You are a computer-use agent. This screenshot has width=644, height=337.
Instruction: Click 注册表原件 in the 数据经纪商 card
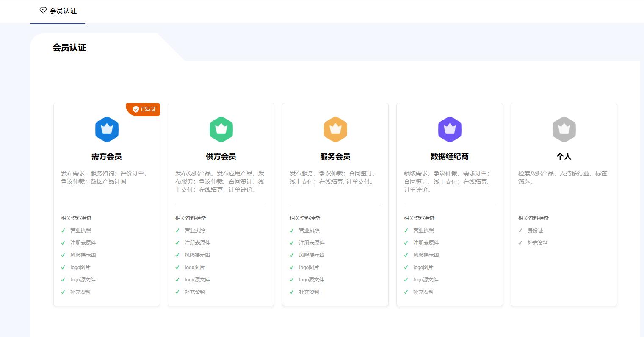tap(426, 243)
